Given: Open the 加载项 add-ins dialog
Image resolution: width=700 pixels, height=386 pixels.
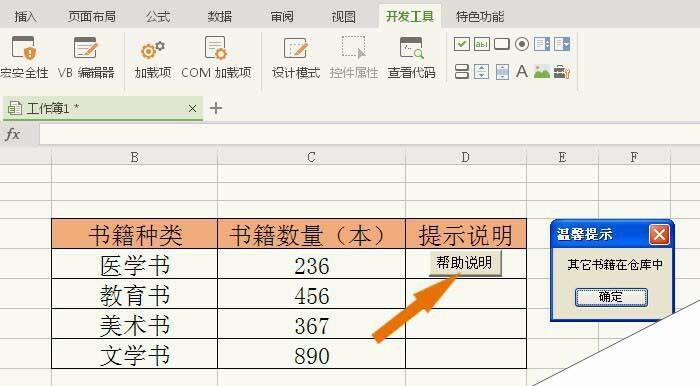Looking at the screenshot, I should pyautogui.click(x=153, y=58).
